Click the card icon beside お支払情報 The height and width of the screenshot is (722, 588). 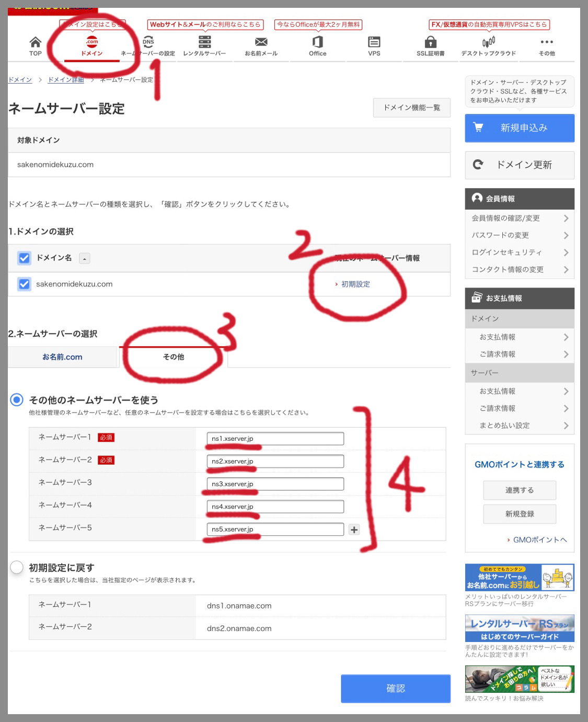[477, 297]
